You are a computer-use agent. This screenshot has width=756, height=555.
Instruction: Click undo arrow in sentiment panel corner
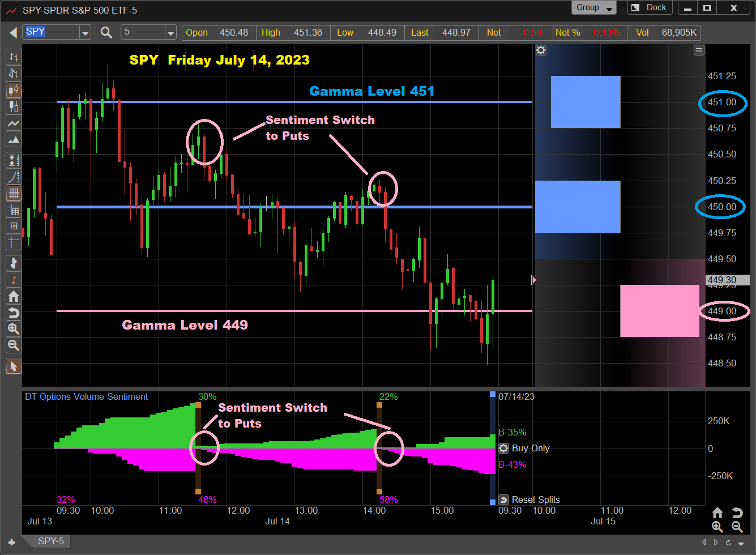point(737,513)
